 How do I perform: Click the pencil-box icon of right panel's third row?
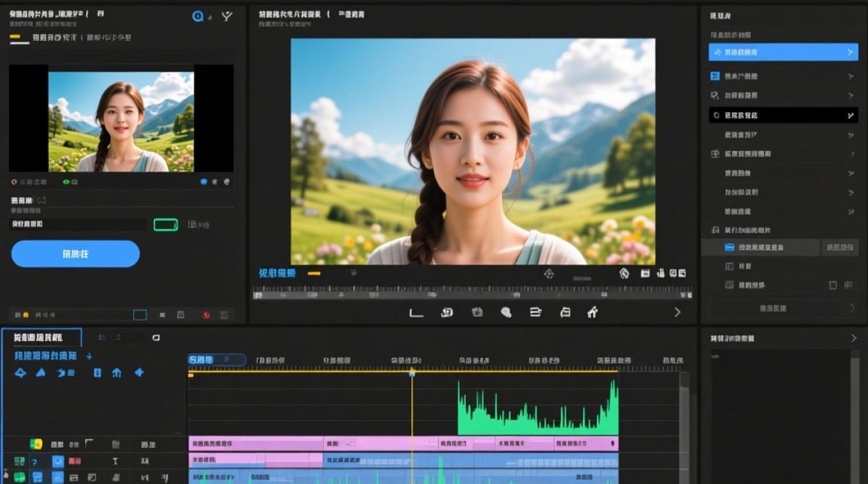click(x=715, y=96)
